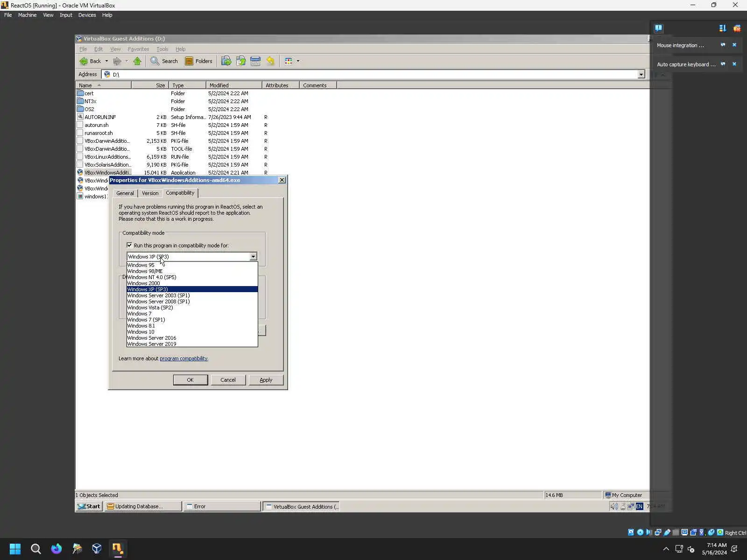747x560 pixels.
Task: Select the AUTORUN.INF file icon
Action: click(80, 117)
